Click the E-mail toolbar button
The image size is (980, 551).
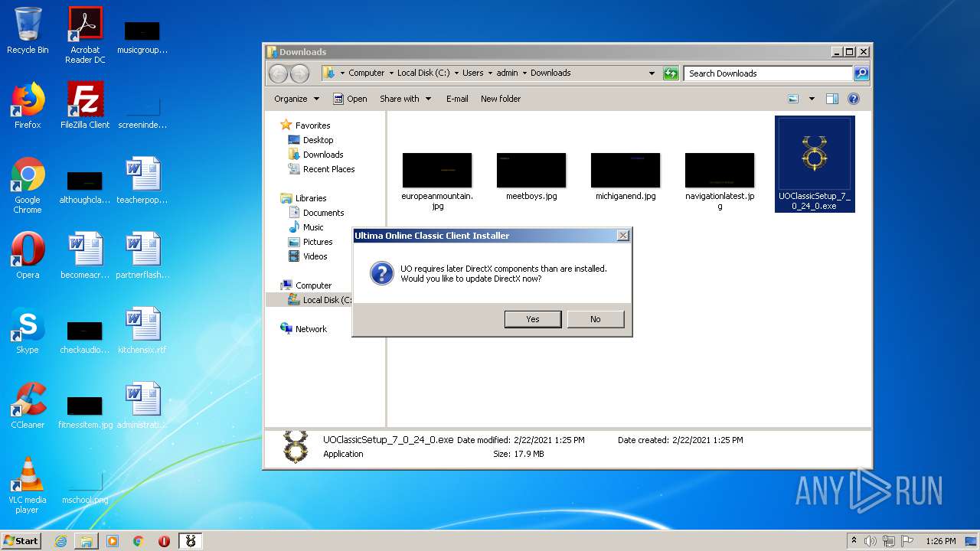(x=457, y=99)
